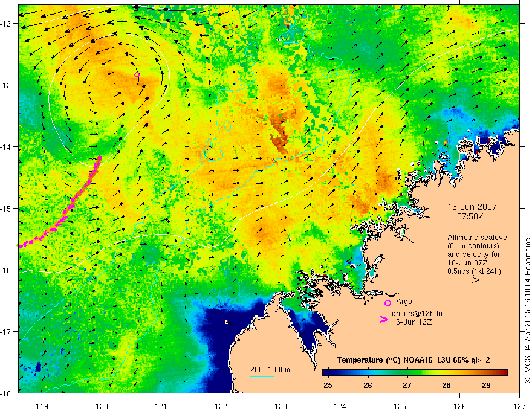The height and width of the screenshot is (411, 532).
Task: Click the temperature color bar
Action: point(415,372)
